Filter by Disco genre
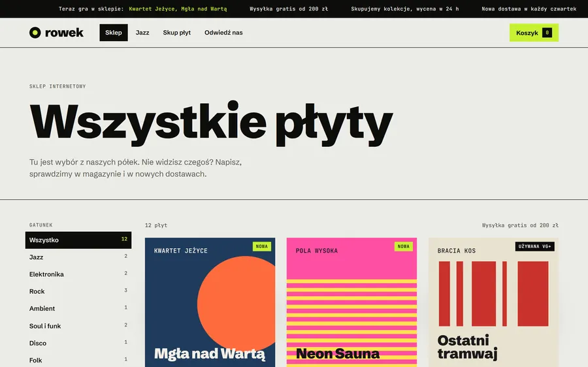 78,343
